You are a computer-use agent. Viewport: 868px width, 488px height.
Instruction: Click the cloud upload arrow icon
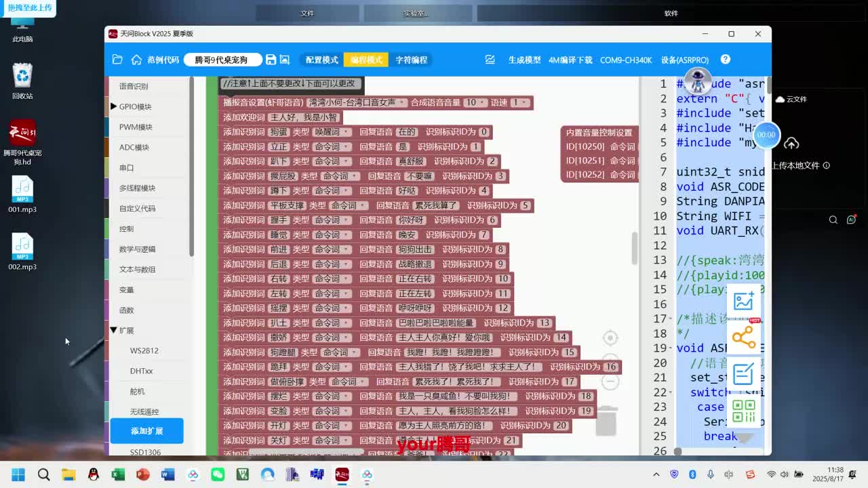(x=791, y=144)
